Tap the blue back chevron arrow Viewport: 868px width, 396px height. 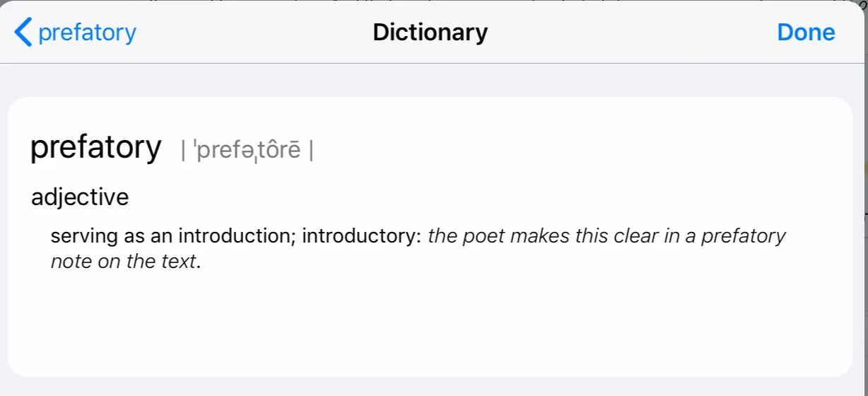pos(23,33)
